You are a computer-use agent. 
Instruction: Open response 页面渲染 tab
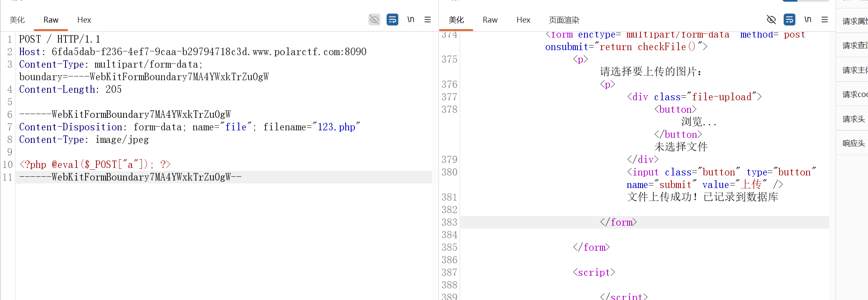564,20
